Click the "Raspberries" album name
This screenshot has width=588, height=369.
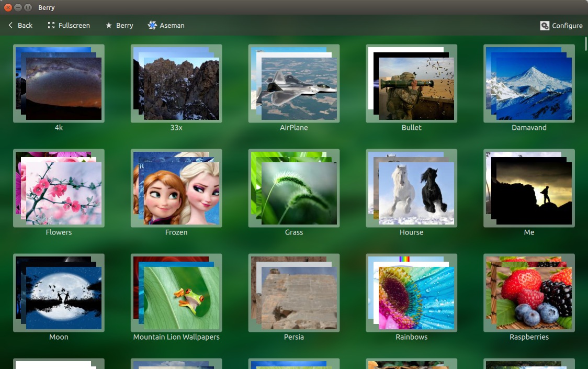click(529, 337)
